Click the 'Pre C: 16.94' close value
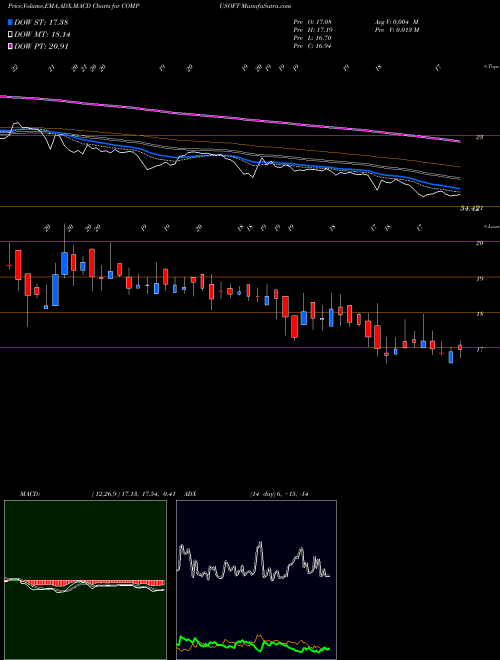Viewport: 500px width, 660px height. pyautogui.click(x=313, y=46)
